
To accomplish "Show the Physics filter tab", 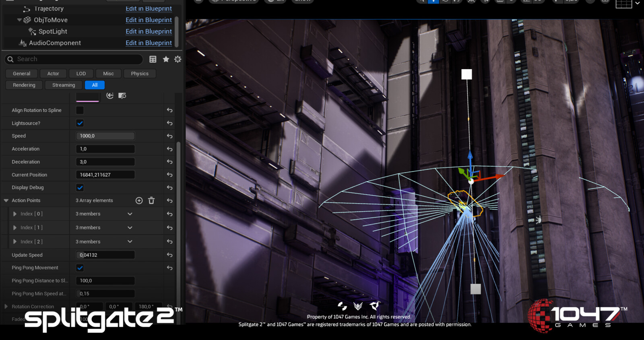I will [x=140, y=74].
